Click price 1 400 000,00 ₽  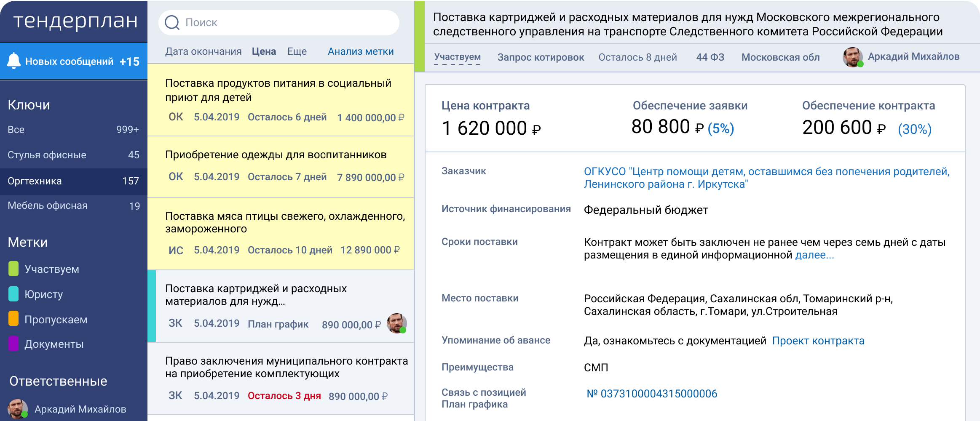370,117
